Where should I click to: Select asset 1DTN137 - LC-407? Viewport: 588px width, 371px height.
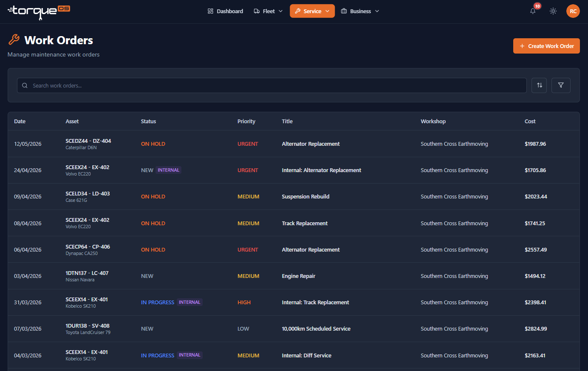(x=87, y=273)
